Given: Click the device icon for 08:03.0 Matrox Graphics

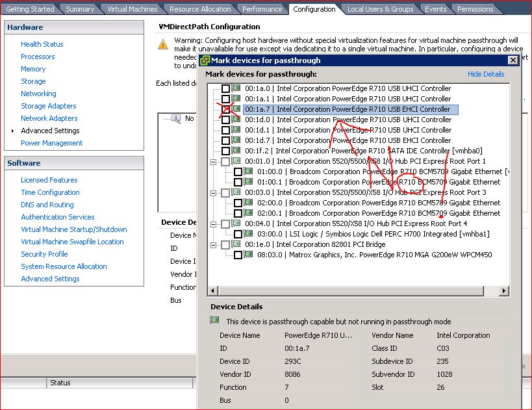Looking at the screenshot, I should click(249, 255).
